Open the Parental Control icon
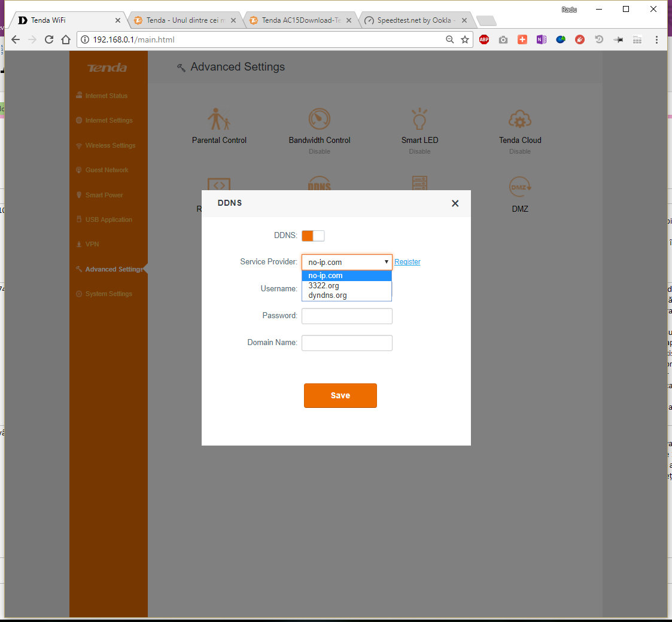This screenshot has width=672, height=622. coord(219,119)
